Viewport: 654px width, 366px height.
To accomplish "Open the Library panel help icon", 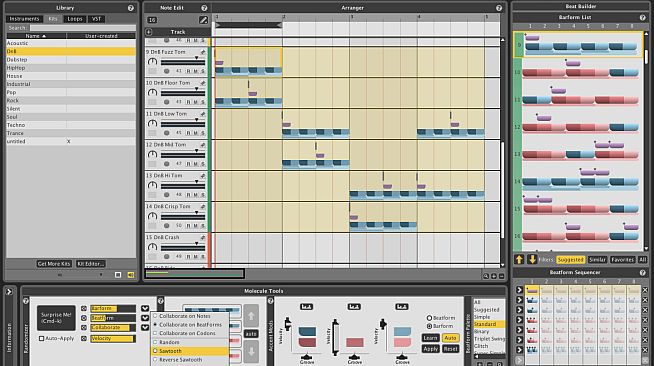I will click(x=131, y=8).
